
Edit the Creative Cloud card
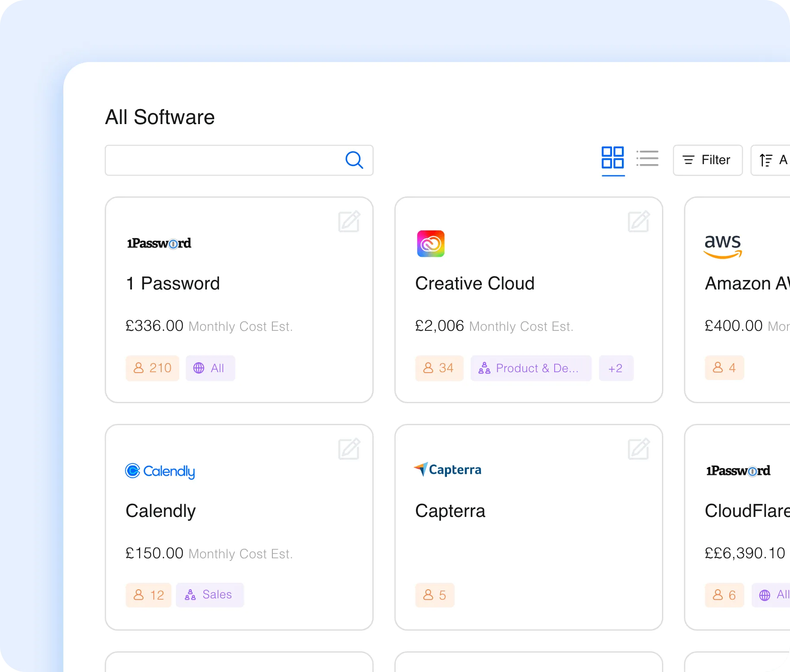639,221
